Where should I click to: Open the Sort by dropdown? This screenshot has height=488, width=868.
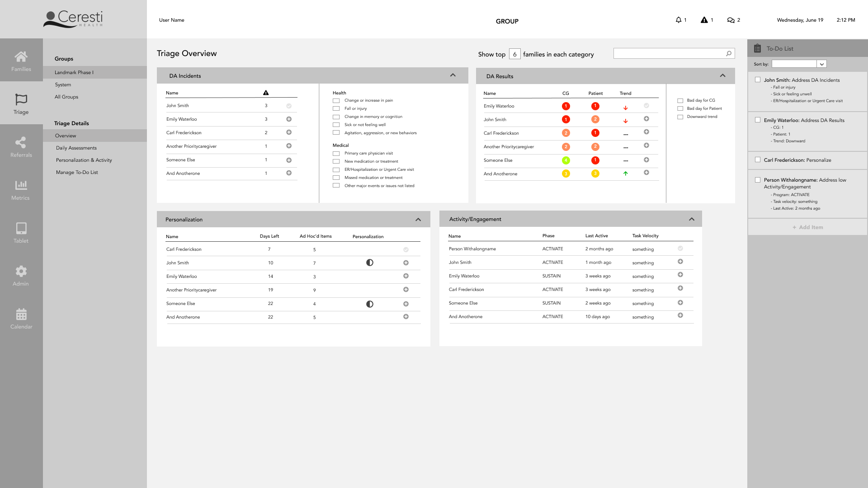click(822, 64)
